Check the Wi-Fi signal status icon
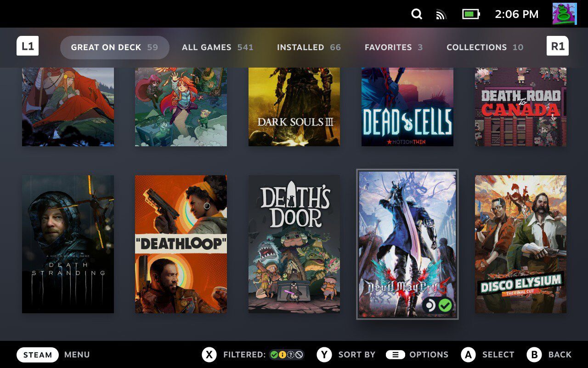The width and height of the screenshot is (588, 368). [x=441, y=15]
